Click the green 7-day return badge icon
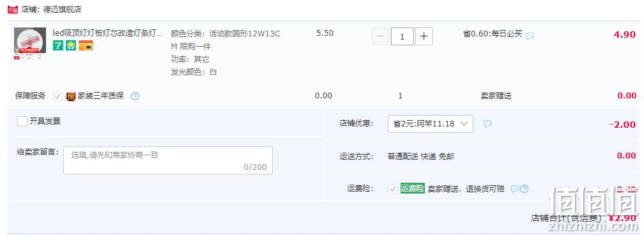Screen dimensions: 644x237 [58, 45]
